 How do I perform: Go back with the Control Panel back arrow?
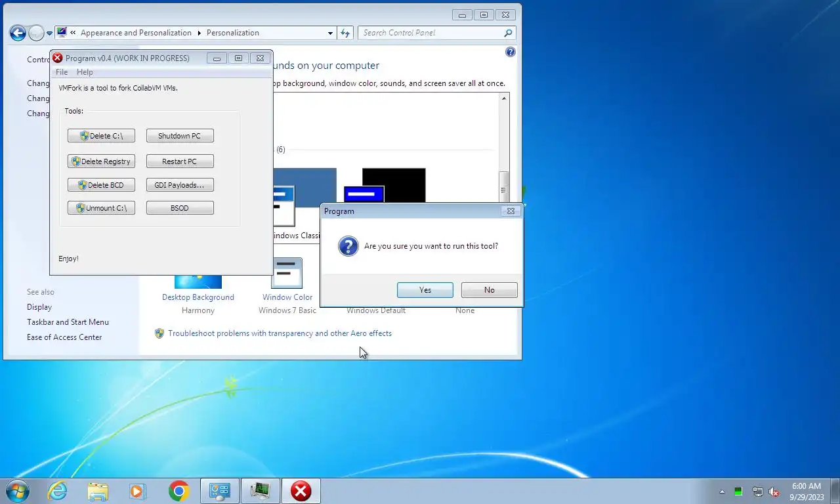click(18, 32)
